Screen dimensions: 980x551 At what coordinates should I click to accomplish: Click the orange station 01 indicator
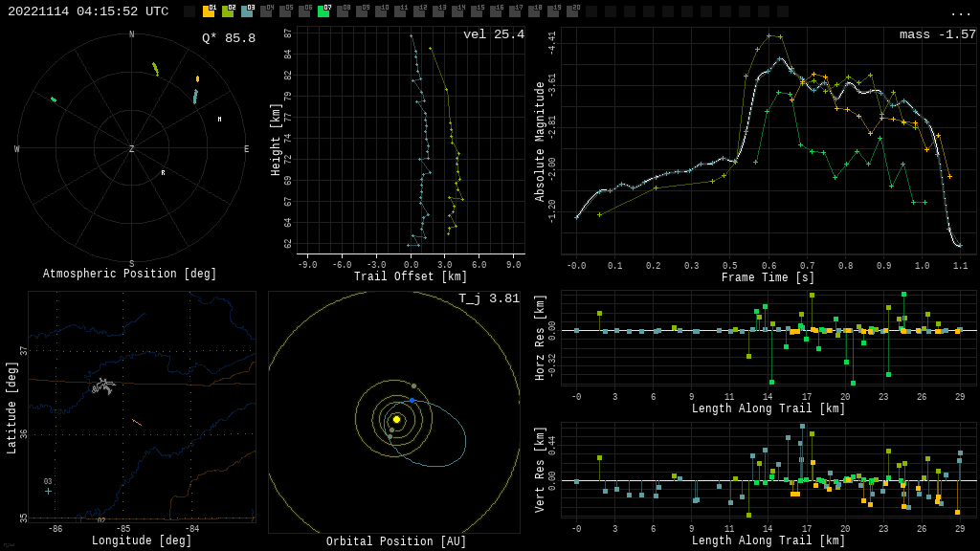tap(209, 11)
